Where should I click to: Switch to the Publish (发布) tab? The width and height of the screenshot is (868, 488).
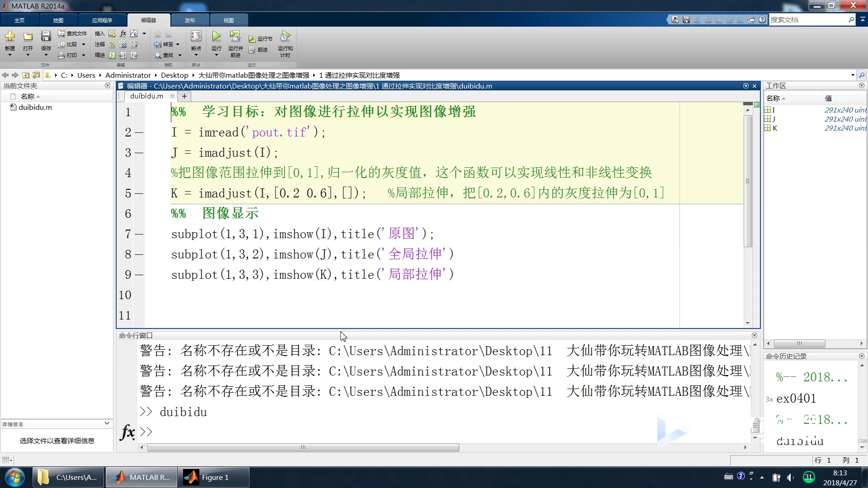point(190,20)
